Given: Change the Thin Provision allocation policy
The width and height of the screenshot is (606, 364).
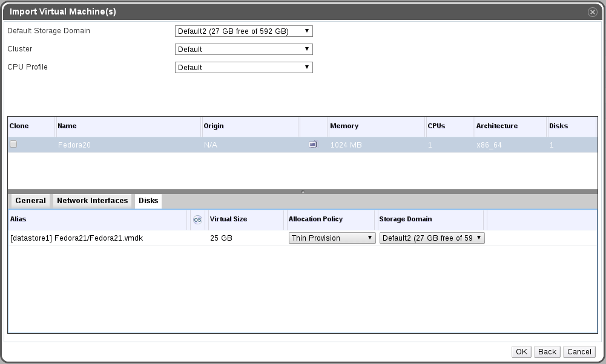Looking at the screenshot, I should point(332,238).
